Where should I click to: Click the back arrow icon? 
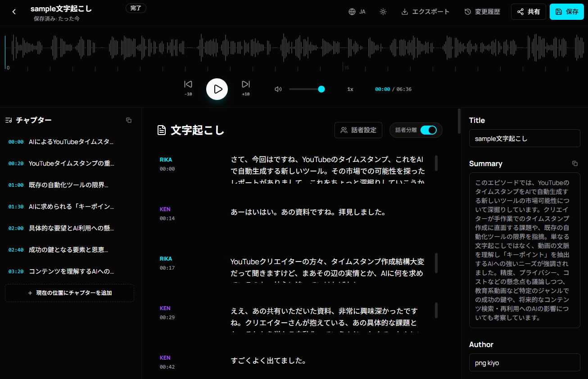(x=14, y=12)
